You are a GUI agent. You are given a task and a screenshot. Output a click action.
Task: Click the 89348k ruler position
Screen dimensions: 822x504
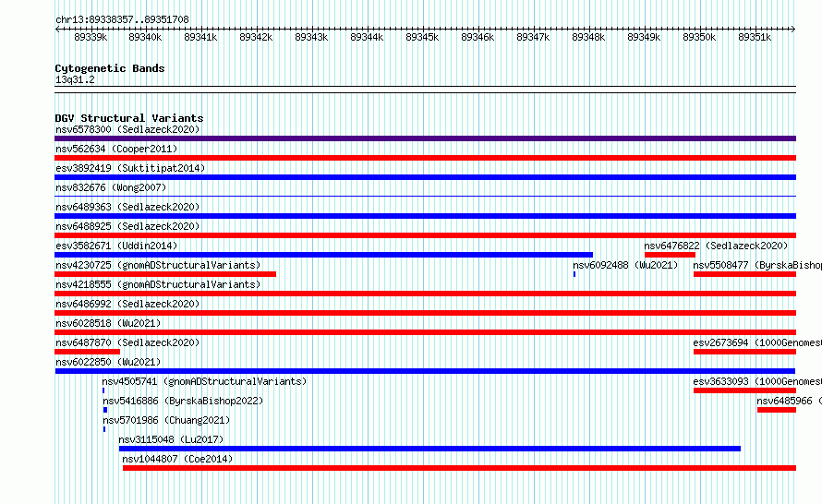click(x=588, y=37)
